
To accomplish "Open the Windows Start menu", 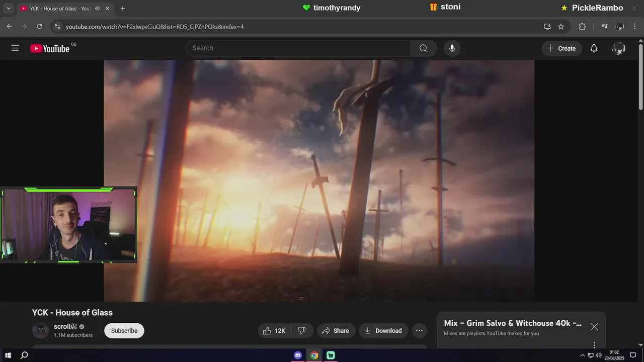I will click(8, 355).
